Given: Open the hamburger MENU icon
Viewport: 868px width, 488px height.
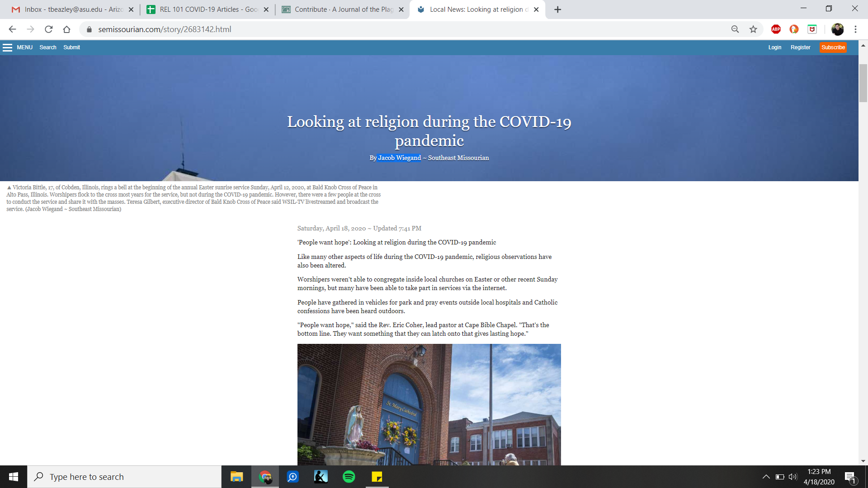Looking at the screenshot, I should pos(7,47).
